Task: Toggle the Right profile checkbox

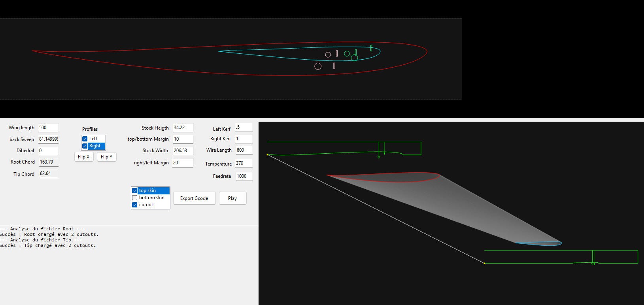Action: point(85,146)
